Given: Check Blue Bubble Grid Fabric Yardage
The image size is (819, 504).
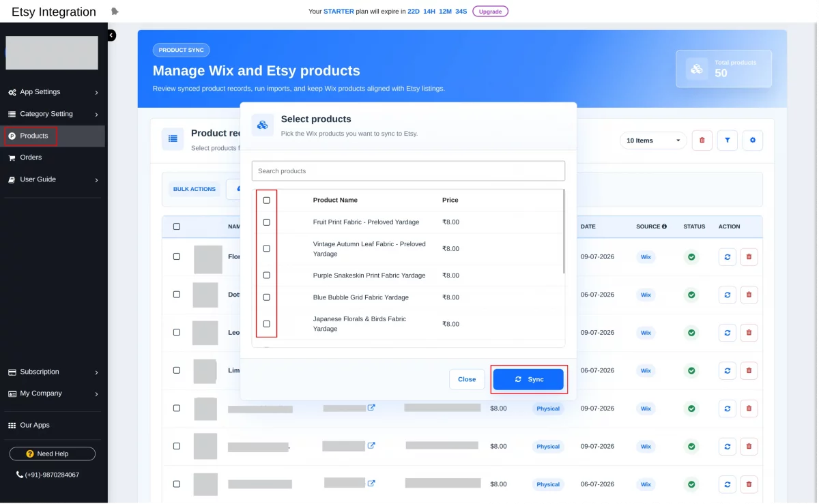Looking at the screenshot, I should [266, 297].
